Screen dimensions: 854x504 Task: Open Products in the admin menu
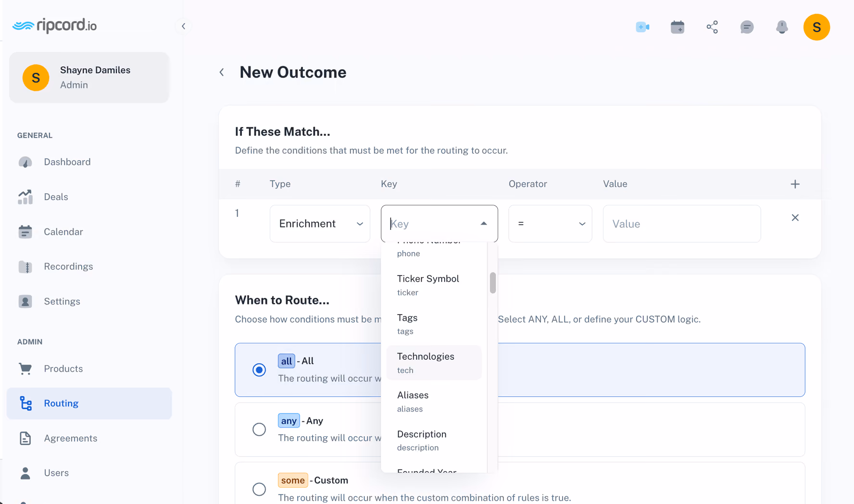pyautogui.click(x=89, y=369)
